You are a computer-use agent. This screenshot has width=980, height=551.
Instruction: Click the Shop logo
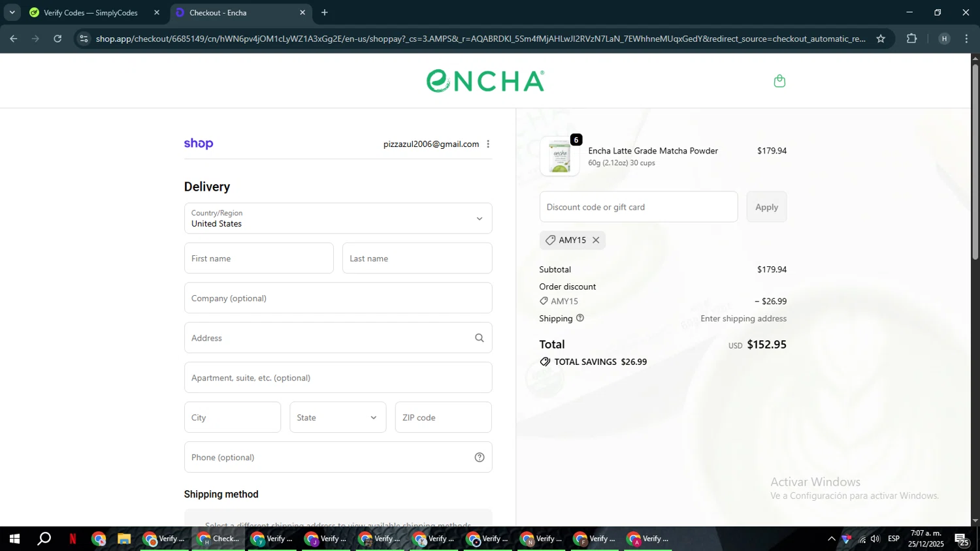(x=199, y=144)
